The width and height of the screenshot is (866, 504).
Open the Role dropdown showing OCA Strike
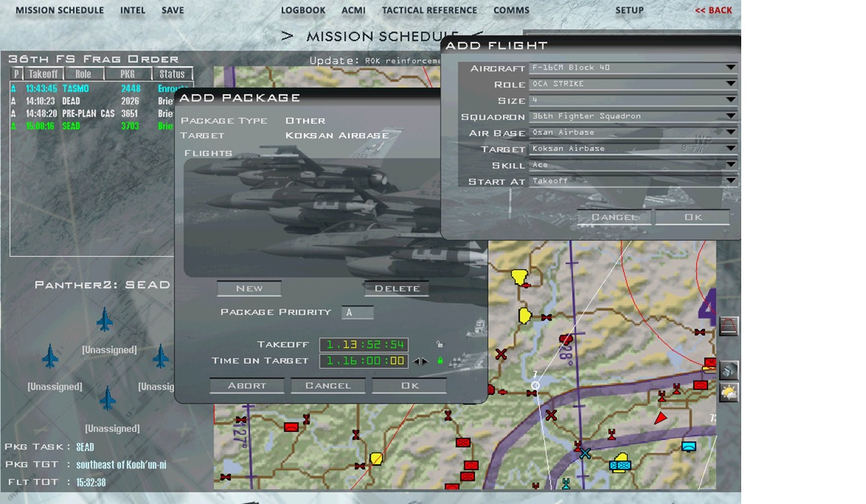633,84
